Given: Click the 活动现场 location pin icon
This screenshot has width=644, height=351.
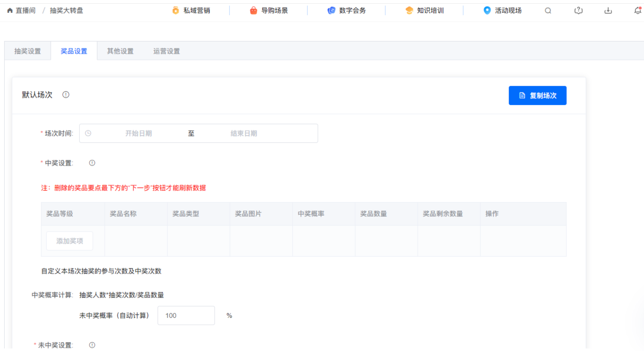Looking at the screenshot, I should 487,11.
